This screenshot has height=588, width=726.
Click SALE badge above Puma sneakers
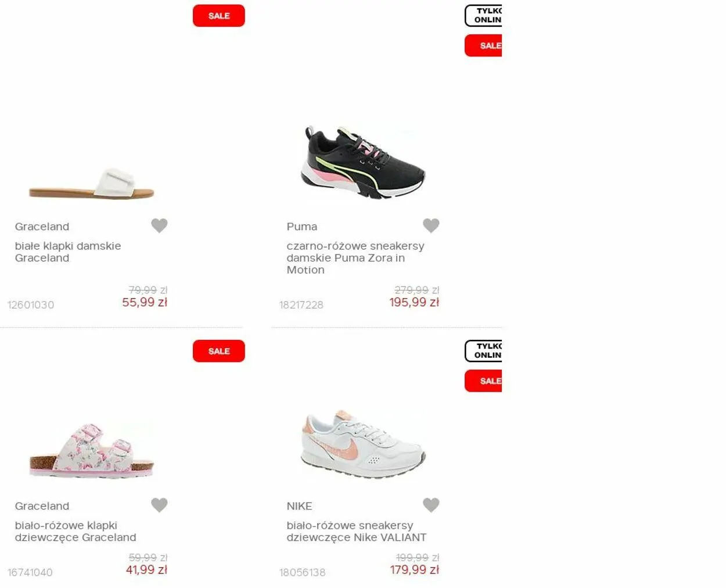483,45
